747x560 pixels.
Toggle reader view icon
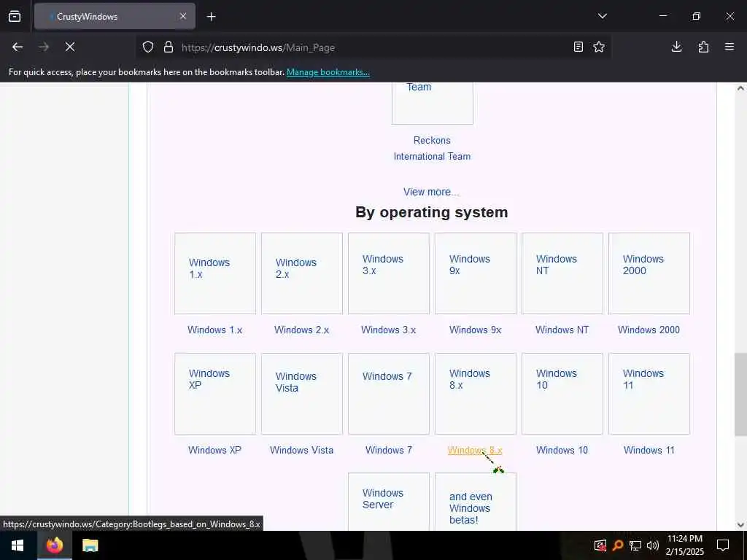pyautogui.click(x=578, y=47)
